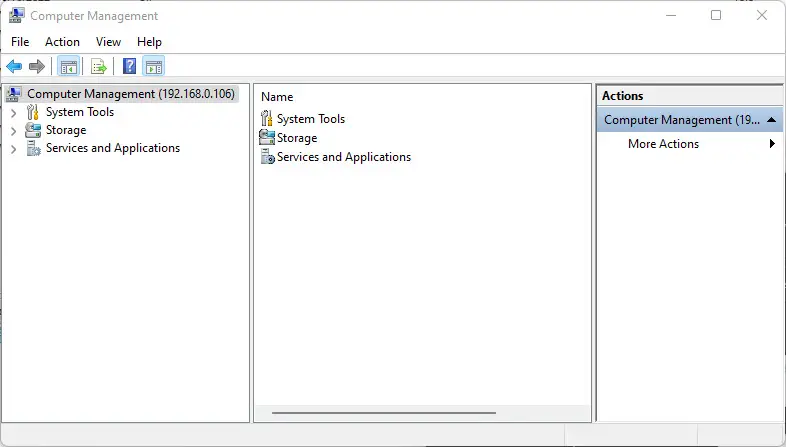This screenshot has height=447, width=786.
Task: Click the horizontal scrollbar in center pane
Action: 384,412
